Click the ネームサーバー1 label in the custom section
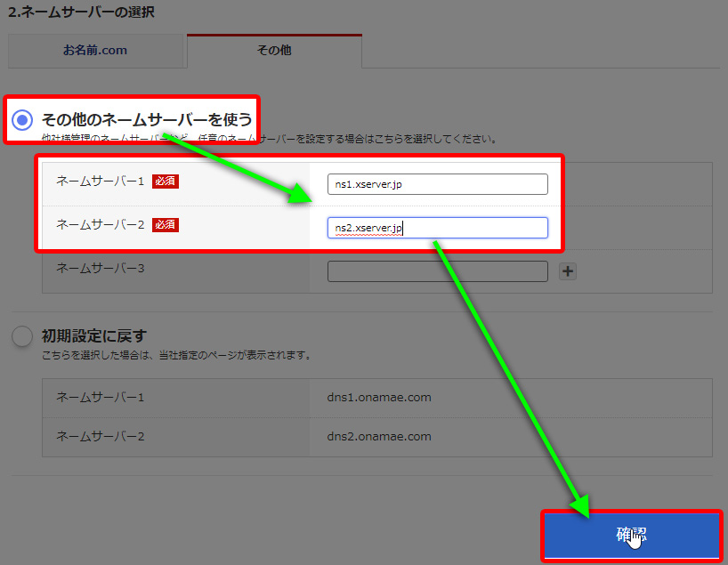The image size is (728, 565). (100, 181)
